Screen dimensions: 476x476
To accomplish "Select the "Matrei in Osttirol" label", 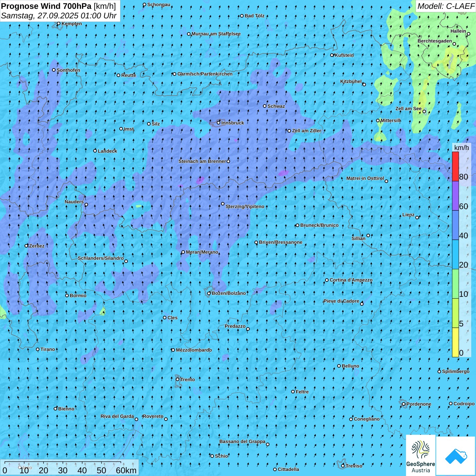I will [x=365, y=178].
